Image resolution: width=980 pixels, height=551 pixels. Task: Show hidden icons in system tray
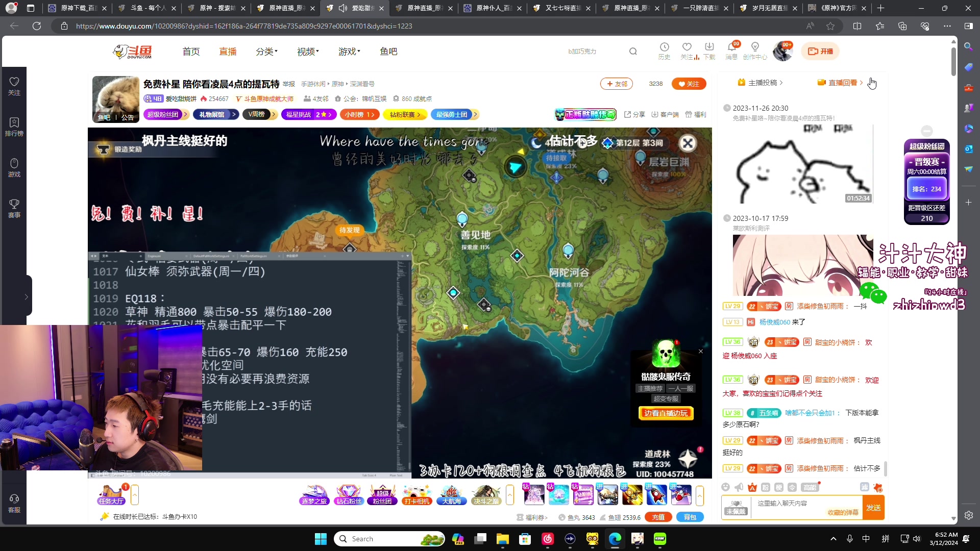coord(834,539)
